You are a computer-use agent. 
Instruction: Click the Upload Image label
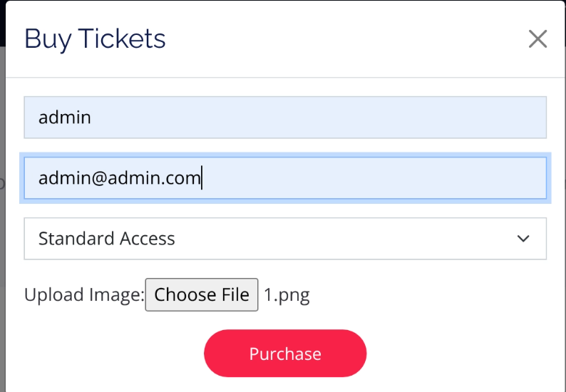(x=83, y=295)
